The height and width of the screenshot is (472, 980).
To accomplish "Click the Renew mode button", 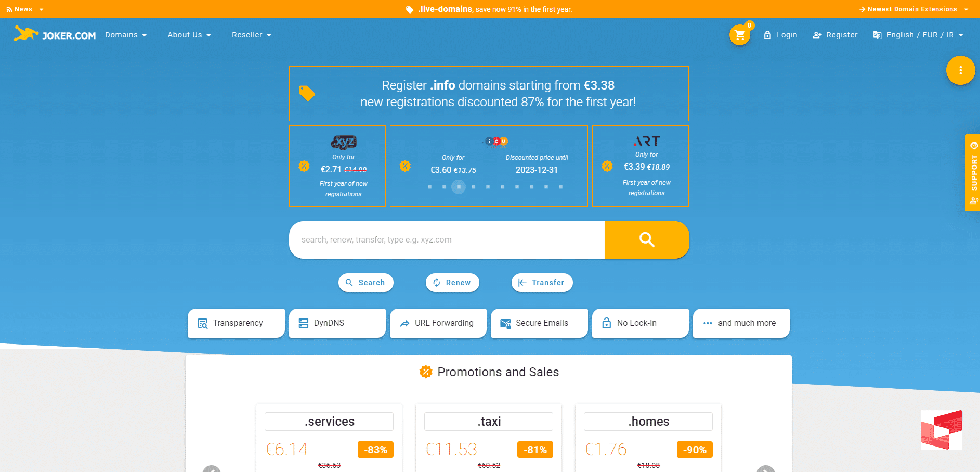I will 452,283.
